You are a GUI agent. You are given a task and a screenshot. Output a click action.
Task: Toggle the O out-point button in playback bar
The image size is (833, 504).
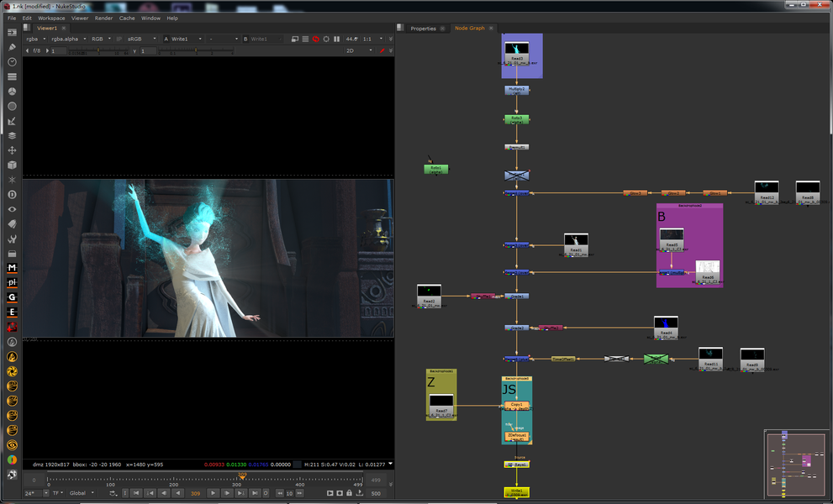point(265,493)
